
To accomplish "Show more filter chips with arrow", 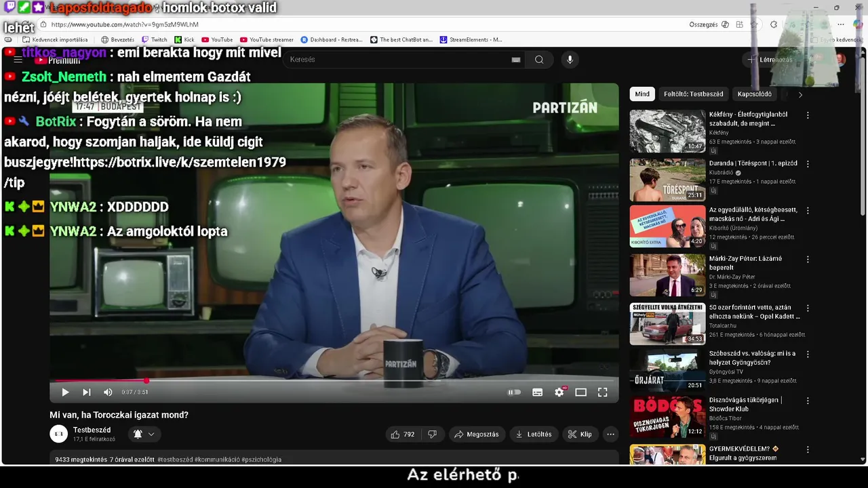I will coord(800,95).
